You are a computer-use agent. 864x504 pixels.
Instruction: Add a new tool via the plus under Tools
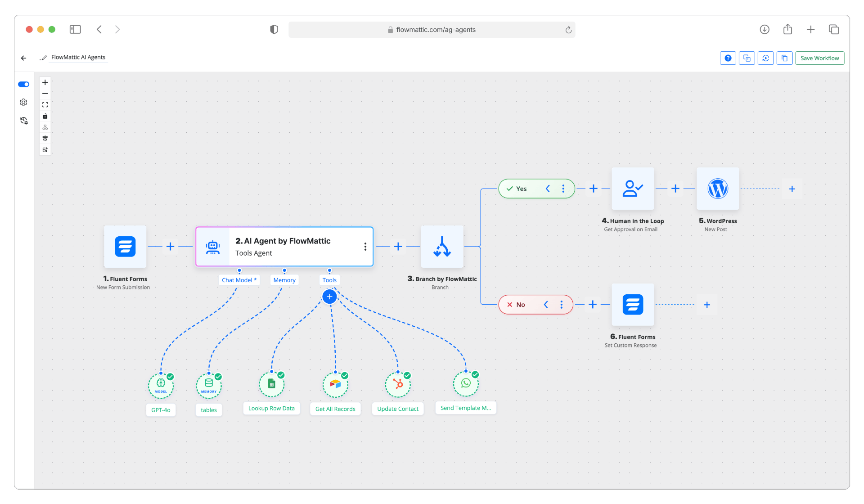(329, 296)
